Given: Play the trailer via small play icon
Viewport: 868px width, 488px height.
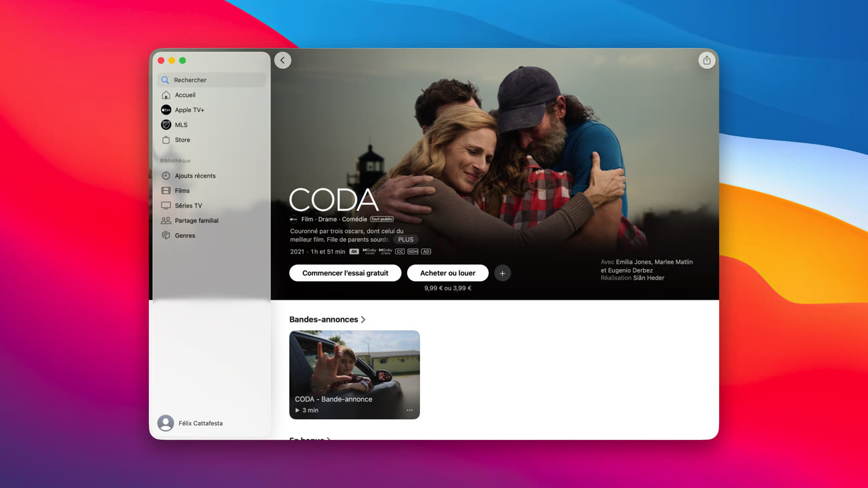Looking at the screenshot, I should 297,411.
